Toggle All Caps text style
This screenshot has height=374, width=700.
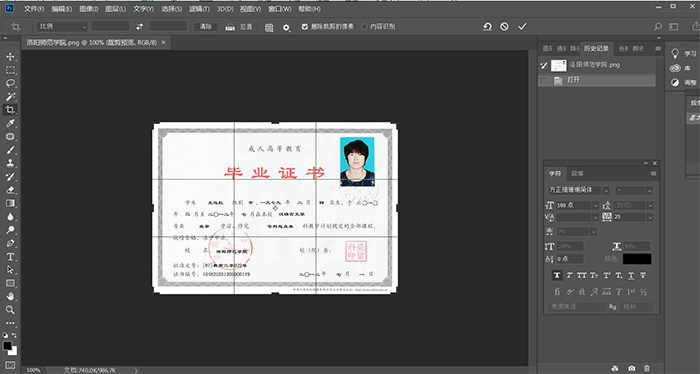pos(582,275)
